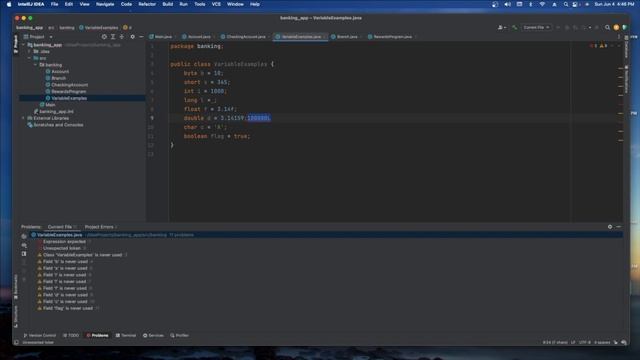Toggle the Project tool window stripe button
The height and width of the screenshot is (360, 640).
click(x=16, y=44)
